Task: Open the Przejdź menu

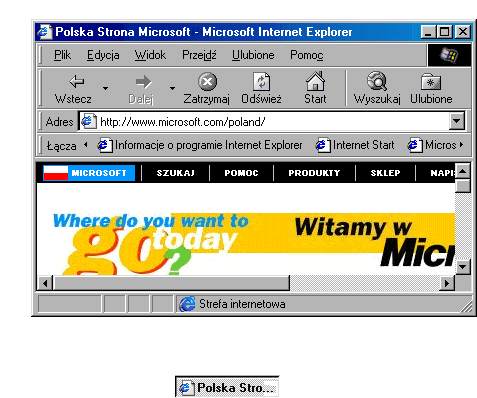Action: coord(199,55)
